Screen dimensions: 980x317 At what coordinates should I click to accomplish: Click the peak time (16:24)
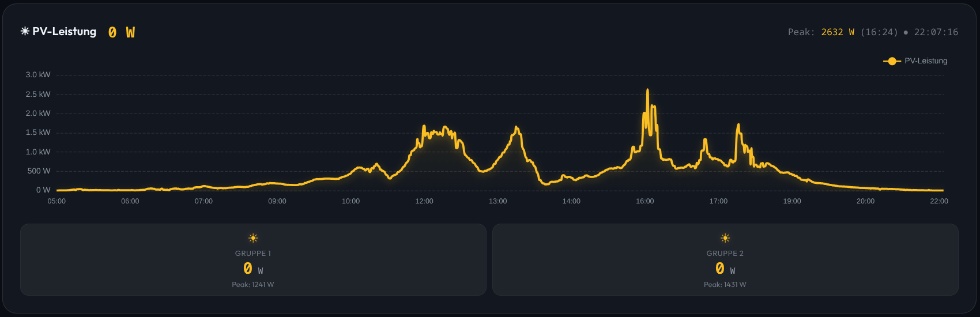(x=879, y=32)
